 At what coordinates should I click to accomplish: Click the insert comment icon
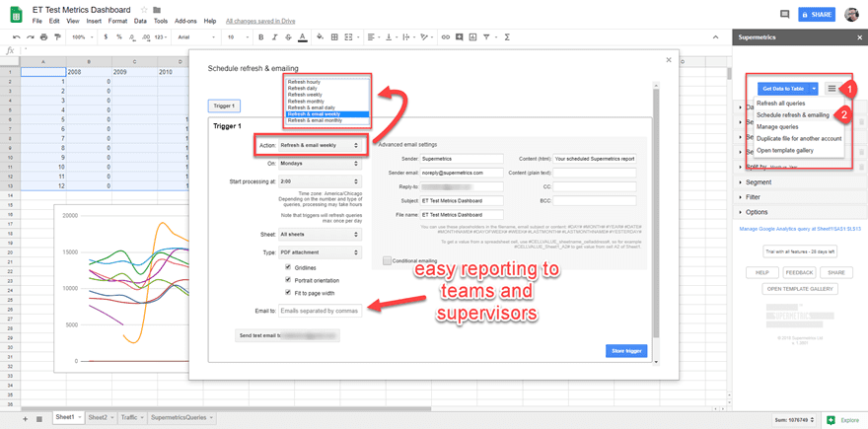(x=459, y=37)
